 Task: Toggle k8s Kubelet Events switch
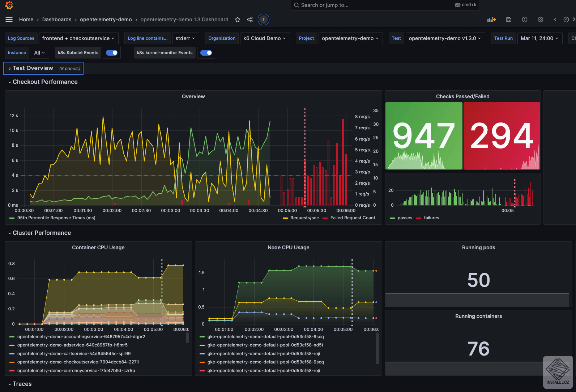point(112,53)
